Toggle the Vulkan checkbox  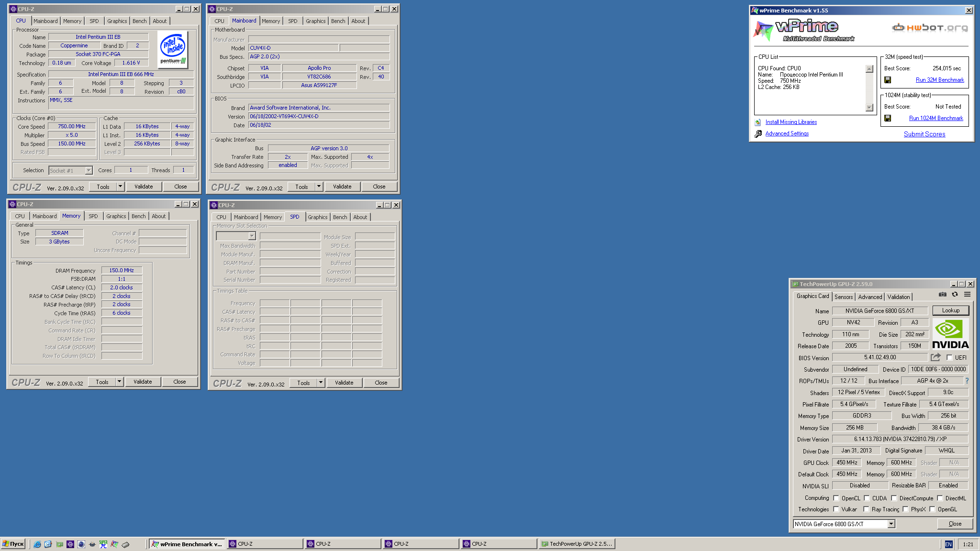point(836,509)
